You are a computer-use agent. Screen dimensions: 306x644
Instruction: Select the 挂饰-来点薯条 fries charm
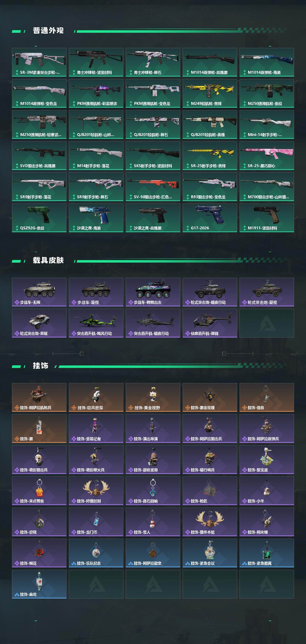click(39, 491)
